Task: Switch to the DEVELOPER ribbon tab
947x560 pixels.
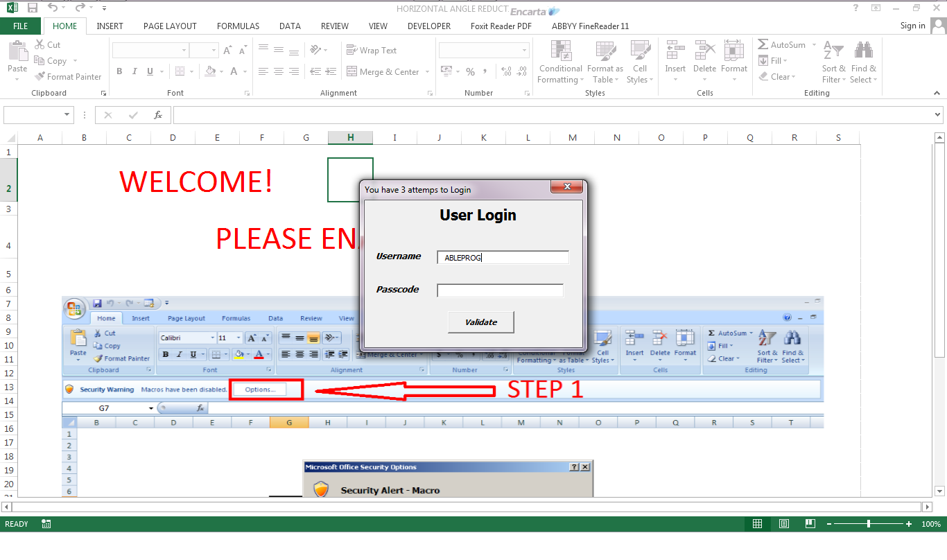Action: click(x=428, y=26)
